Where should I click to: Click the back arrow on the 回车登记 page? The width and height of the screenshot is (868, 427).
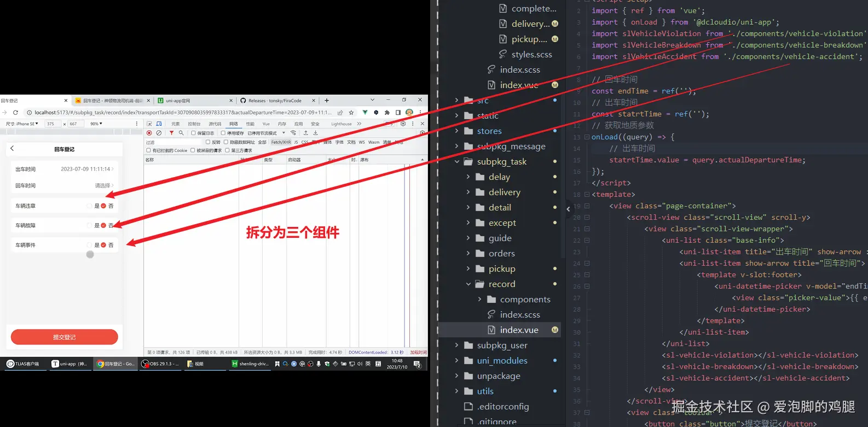[12, 149]
